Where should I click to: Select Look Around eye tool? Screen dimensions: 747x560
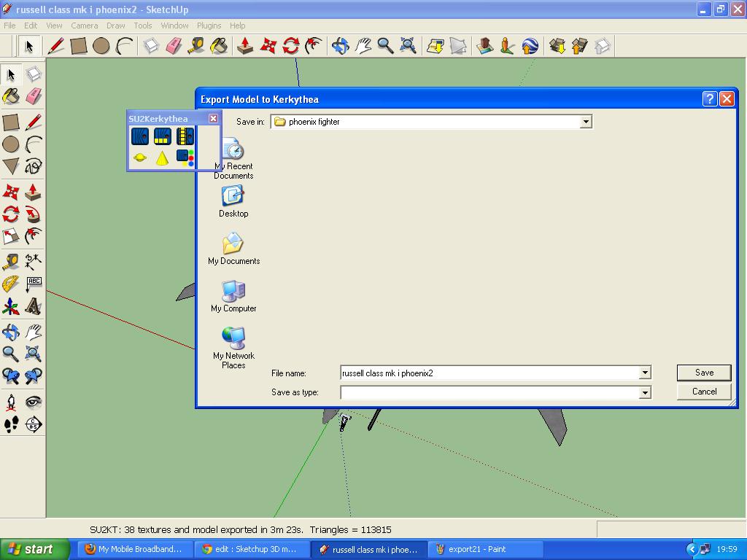(34, 402)
